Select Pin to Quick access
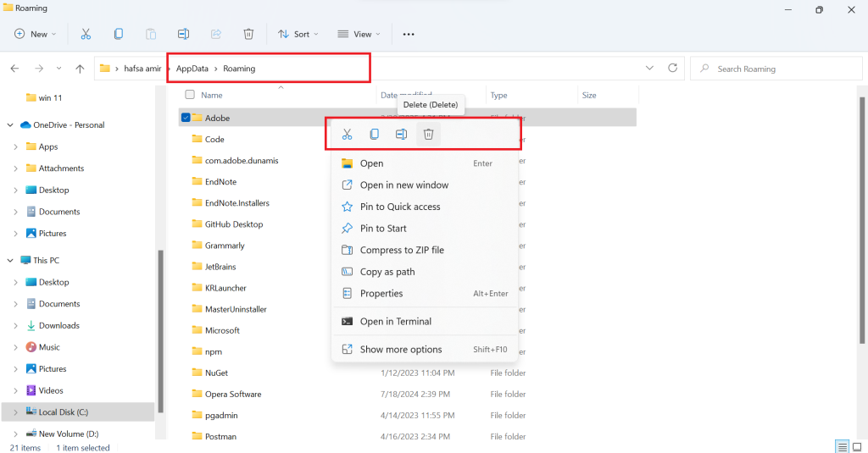Viewport: 868px width, 453px height. point(425,207)
